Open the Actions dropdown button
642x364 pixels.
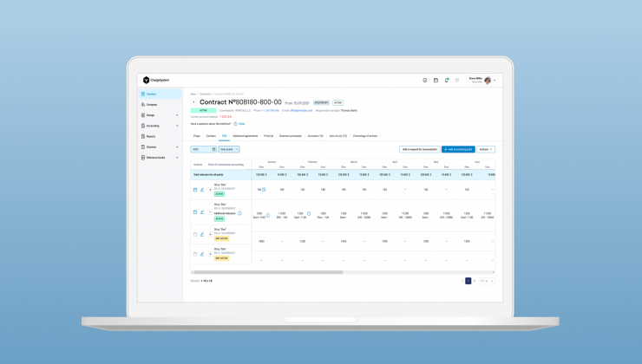(486, 149)
